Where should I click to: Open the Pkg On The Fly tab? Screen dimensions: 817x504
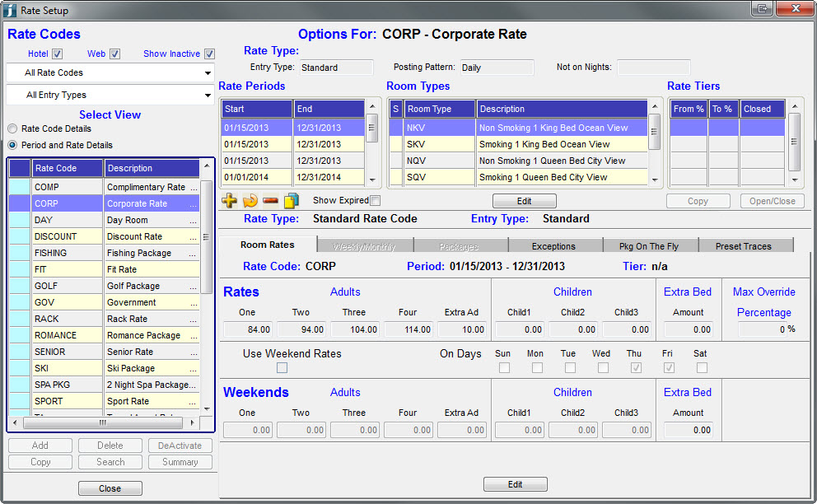(649, 246)
